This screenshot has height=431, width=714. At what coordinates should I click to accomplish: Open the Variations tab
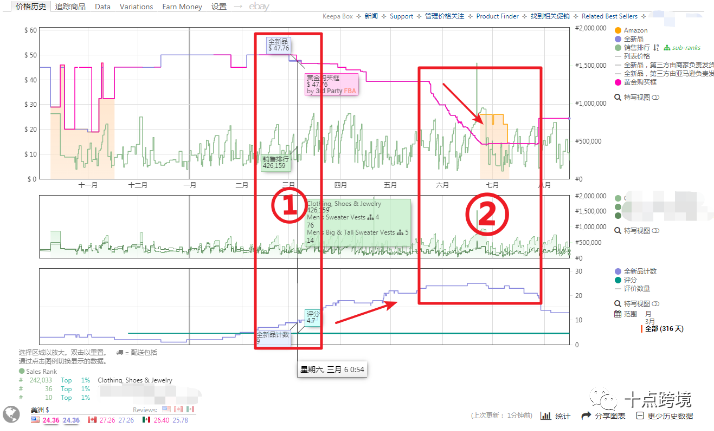pyautogui.click(x=136, y=6)
